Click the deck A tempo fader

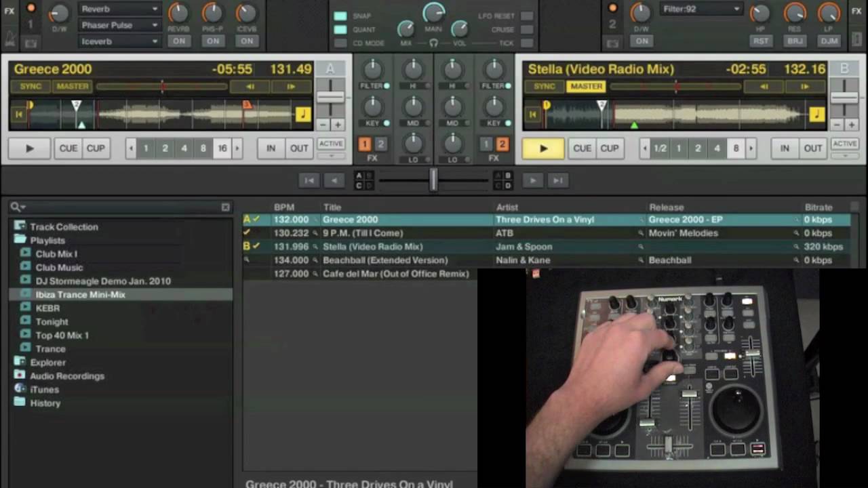[331, 97]
